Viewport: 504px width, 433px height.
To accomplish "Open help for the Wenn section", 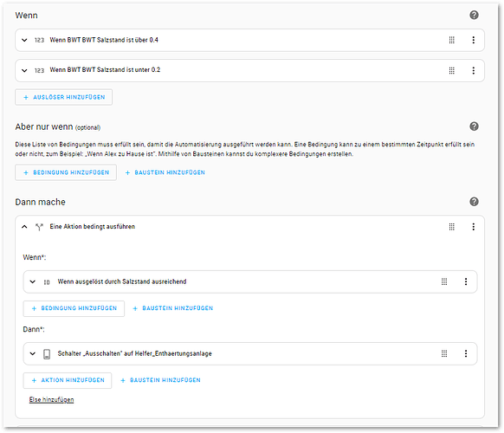I will tap(474, 15).
